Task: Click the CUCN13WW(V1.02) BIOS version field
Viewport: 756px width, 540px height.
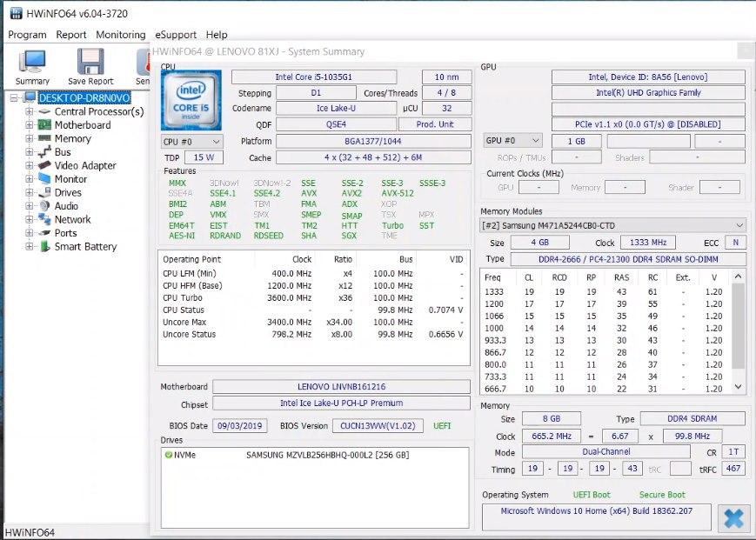Action: pos(378,426)
